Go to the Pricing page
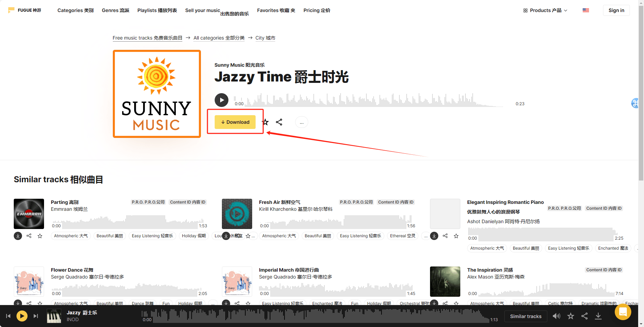Screen dimensions: 644x327 316,10
